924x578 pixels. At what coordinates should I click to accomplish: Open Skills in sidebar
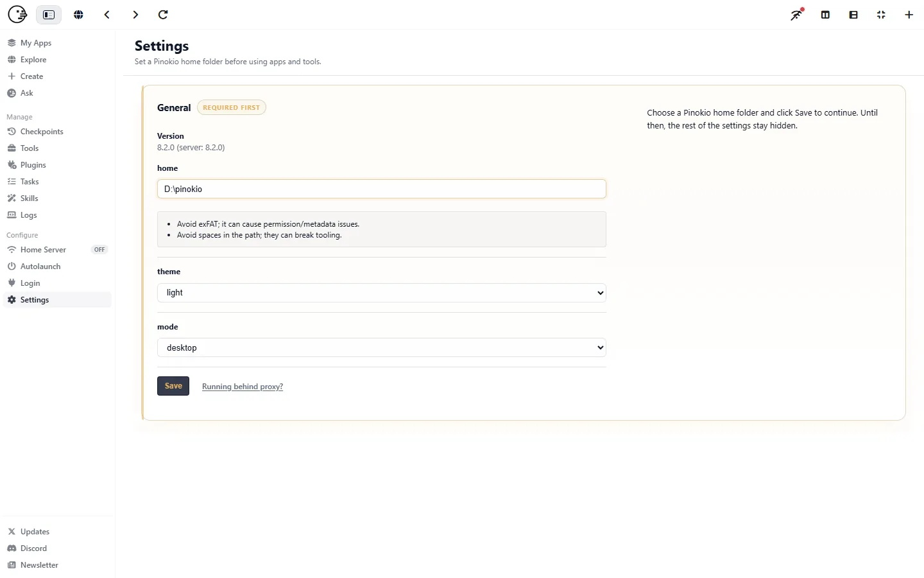click(x=57, y=198)
